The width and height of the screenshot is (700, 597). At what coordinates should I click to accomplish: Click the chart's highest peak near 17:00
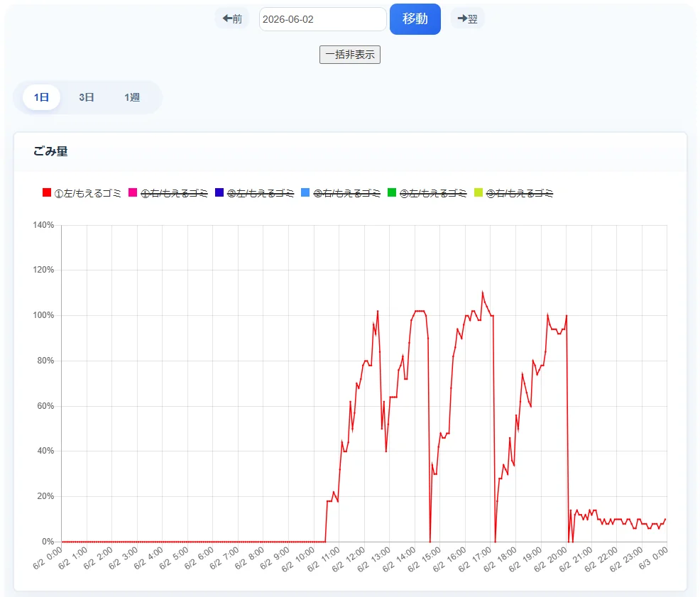(x=483, y=292)
